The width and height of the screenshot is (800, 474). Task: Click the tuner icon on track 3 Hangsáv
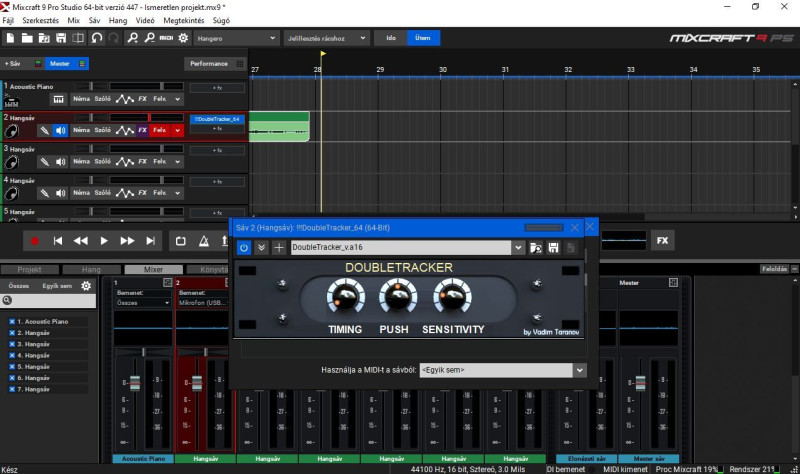45,162
